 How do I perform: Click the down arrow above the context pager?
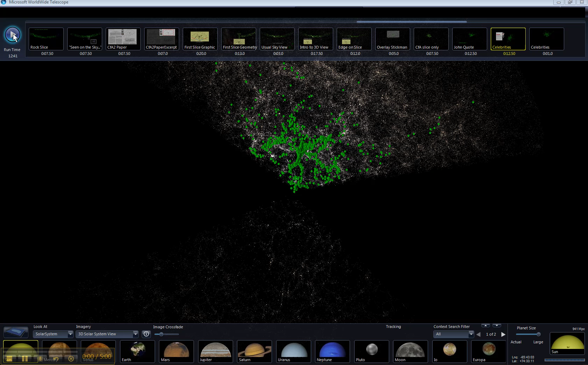pos(497,325)
